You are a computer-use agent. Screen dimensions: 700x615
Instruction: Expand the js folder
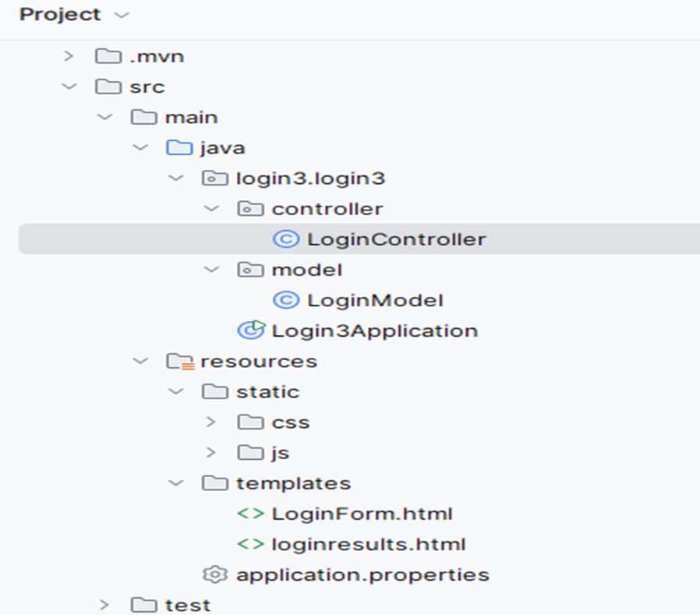(210, 453)
